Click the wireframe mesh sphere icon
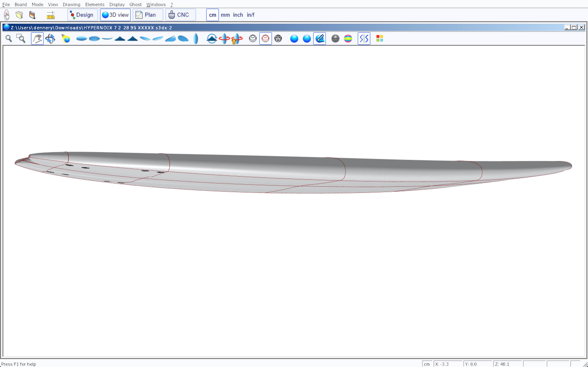The width and height of the screenshot is (588, 367). 278,39
